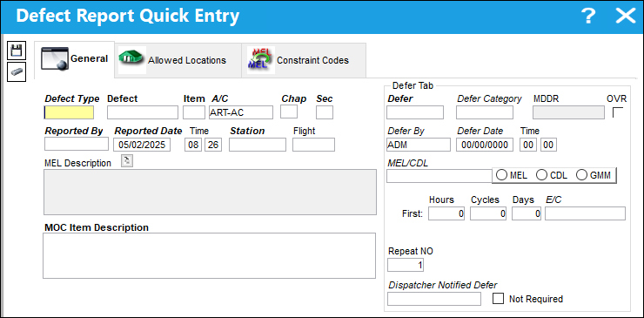The image size is (644, 318).
Task: Click the Reported Date field
Action: 142,145
